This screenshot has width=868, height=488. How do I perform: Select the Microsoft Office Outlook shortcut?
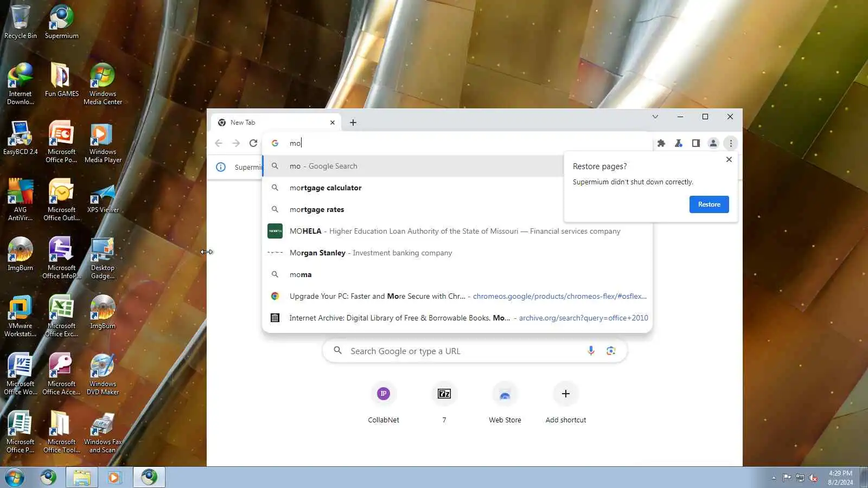click(61, 200)
